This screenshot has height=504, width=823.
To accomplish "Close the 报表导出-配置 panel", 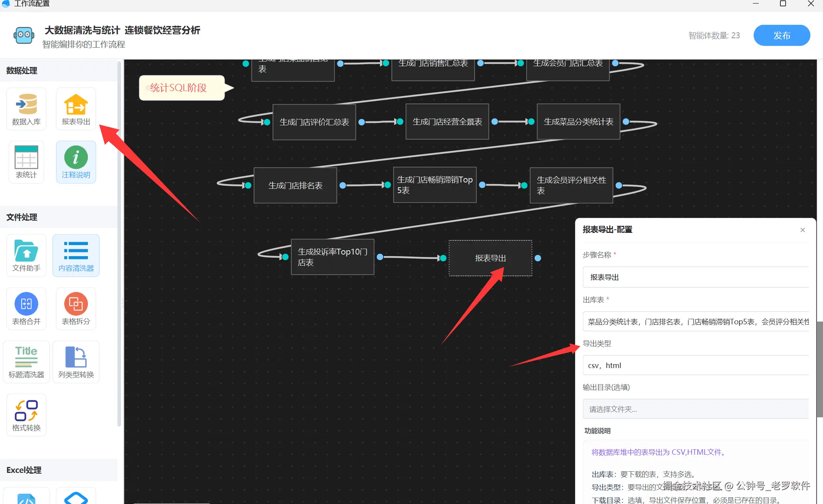I will (x=803, y=230).
